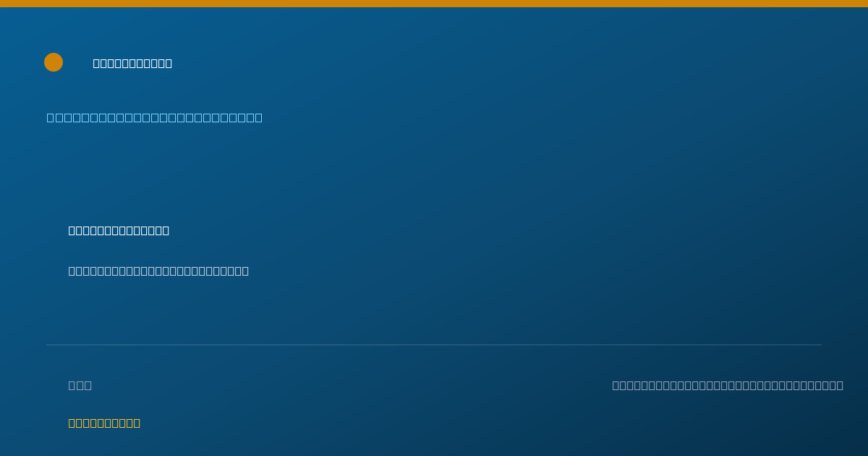The width and height of the screenshot is (868, 456).
Task: Click the gray description line below the heading
Action: coord(158,271)
